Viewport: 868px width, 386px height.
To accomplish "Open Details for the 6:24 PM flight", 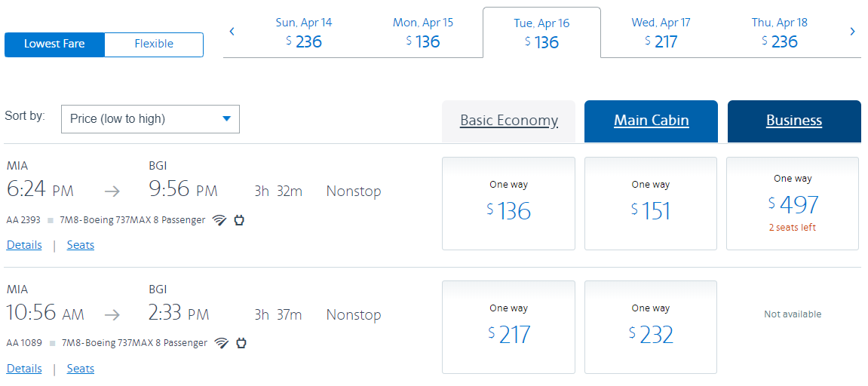I will [24, 245].
